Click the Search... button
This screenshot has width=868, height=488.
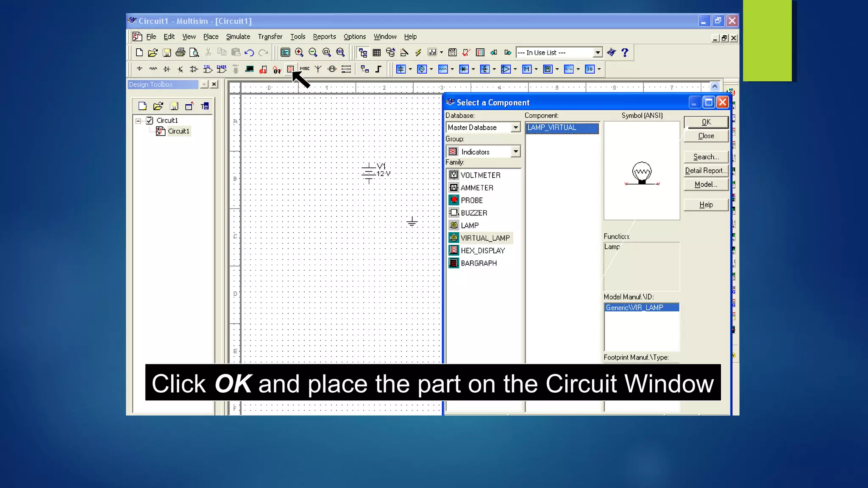pyautogui.click(x=706, y=157)
